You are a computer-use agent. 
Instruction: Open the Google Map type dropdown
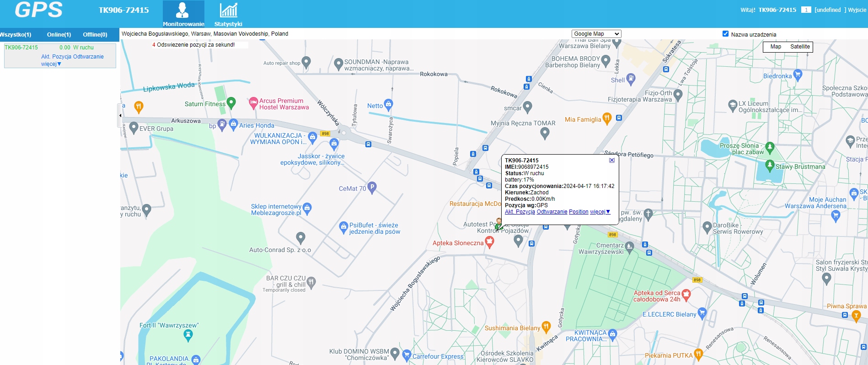(596, 34)
